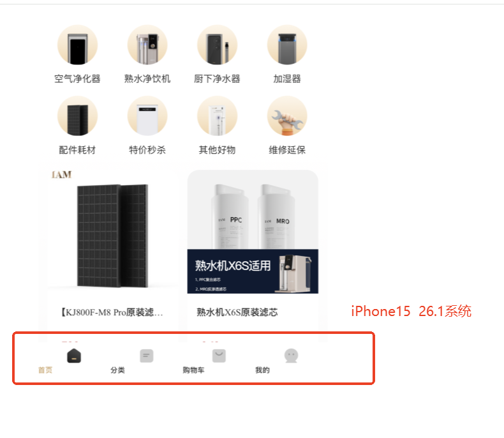Viewport: 504px width, 438px height.
Task: Tap the 维修延保 wrench icon
Action: click(x=287, y=116)
